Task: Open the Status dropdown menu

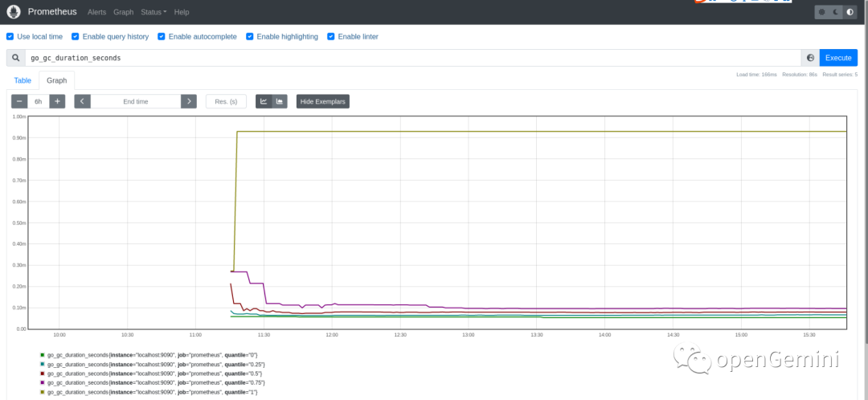Action: click(154, 12)
